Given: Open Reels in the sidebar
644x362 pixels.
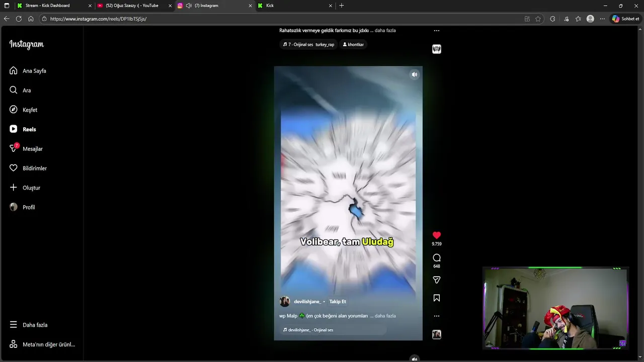Looking at the screenshot, I should coord(23,129).
